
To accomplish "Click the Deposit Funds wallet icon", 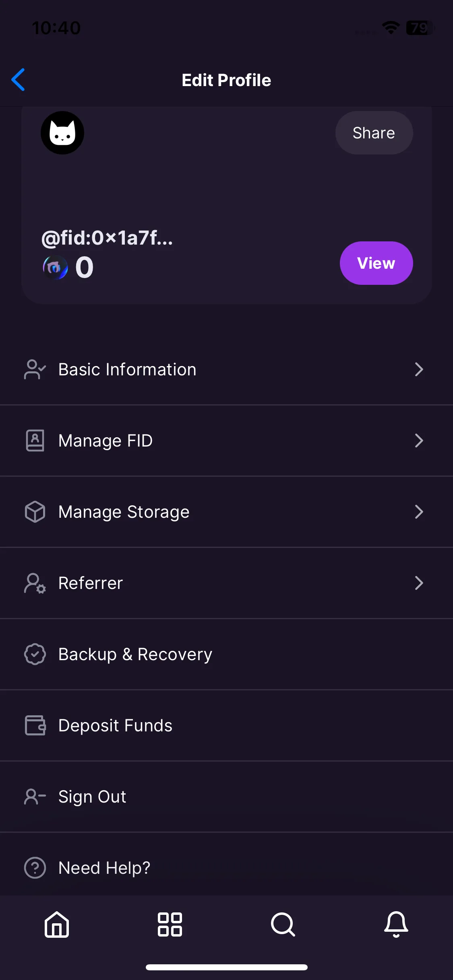I will click(x=35, y=725).
